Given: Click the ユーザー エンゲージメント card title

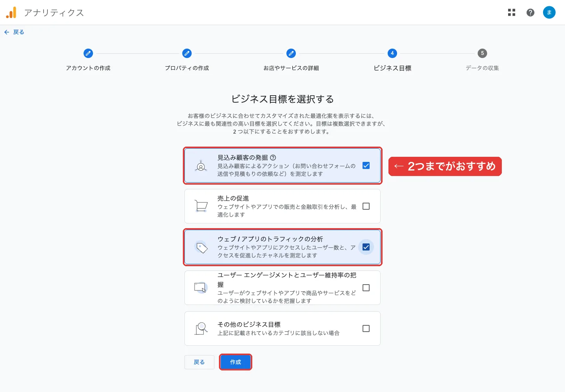Looking at the screenshot, I should (x=287, y=280).
